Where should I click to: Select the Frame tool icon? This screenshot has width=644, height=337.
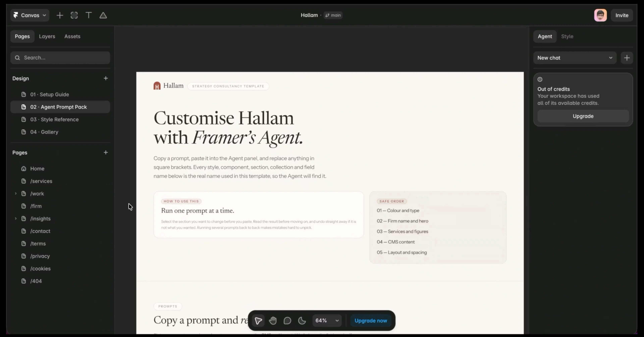tap(74, 15)
